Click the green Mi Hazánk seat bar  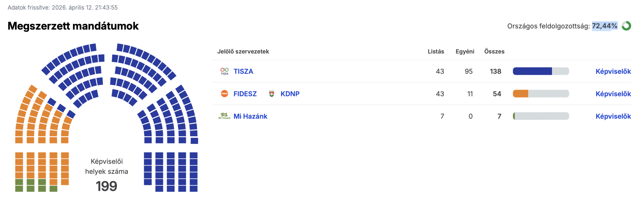coord(514,116)
